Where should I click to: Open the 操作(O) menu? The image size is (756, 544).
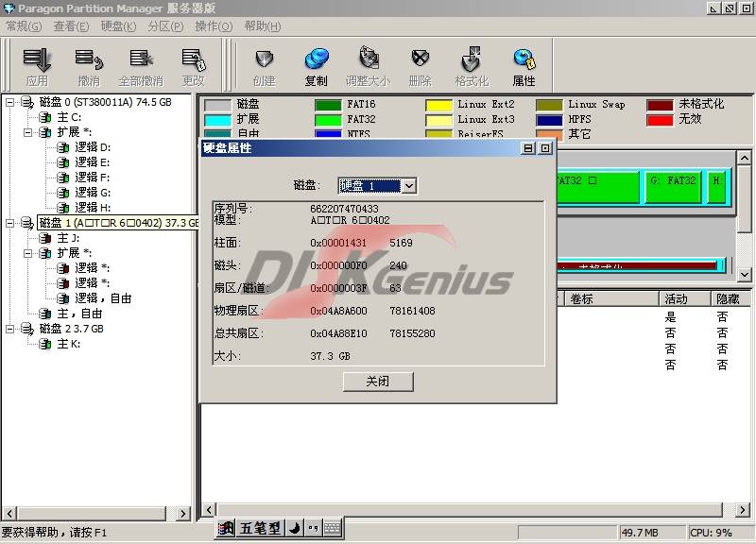point(214,26)
